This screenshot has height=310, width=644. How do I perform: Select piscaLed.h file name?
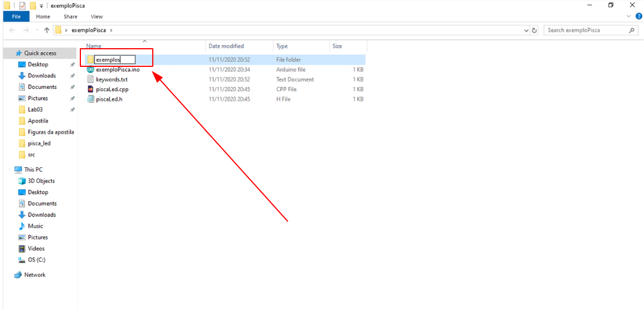(x=109, y=99)
